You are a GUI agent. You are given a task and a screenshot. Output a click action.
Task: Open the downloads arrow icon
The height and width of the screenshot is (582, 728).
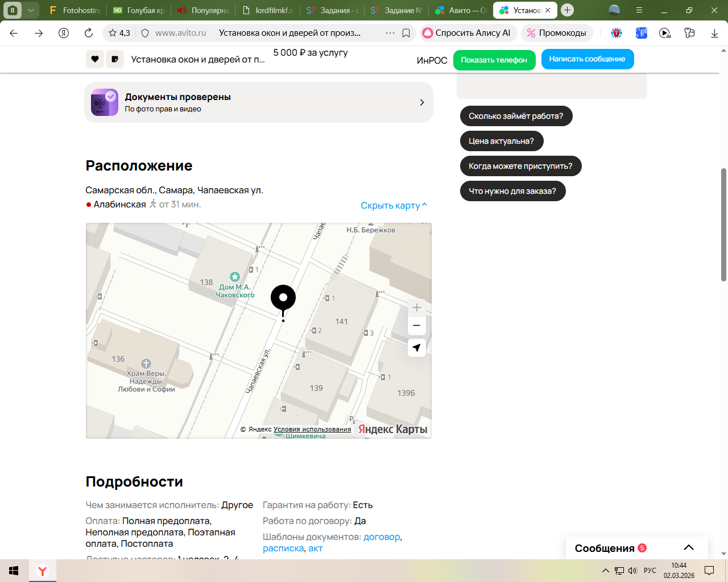click(x=714, y=33)
